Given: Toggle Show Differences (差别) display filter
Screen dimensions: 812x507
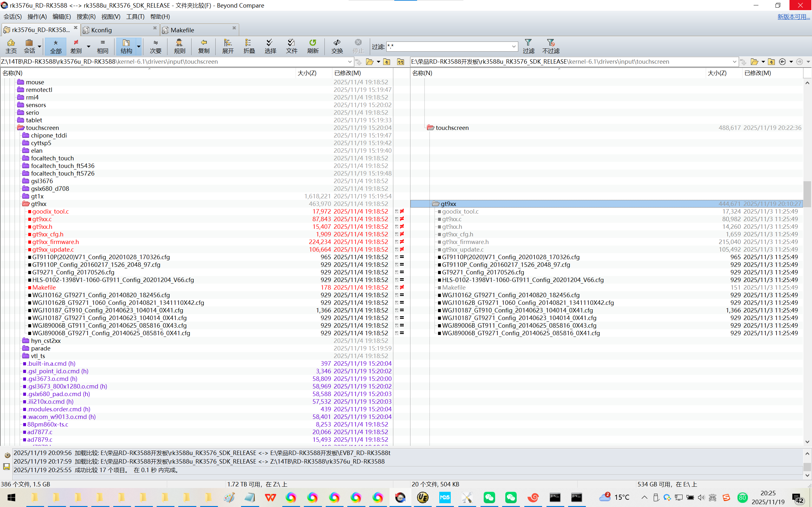Looking at the screenshot, I should (76, 46).
